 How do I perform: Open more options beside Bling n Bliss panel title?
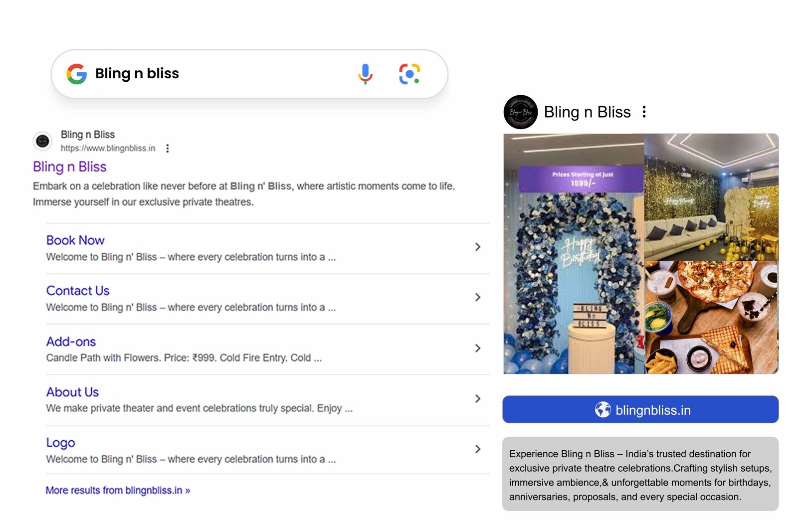(644, 112)
